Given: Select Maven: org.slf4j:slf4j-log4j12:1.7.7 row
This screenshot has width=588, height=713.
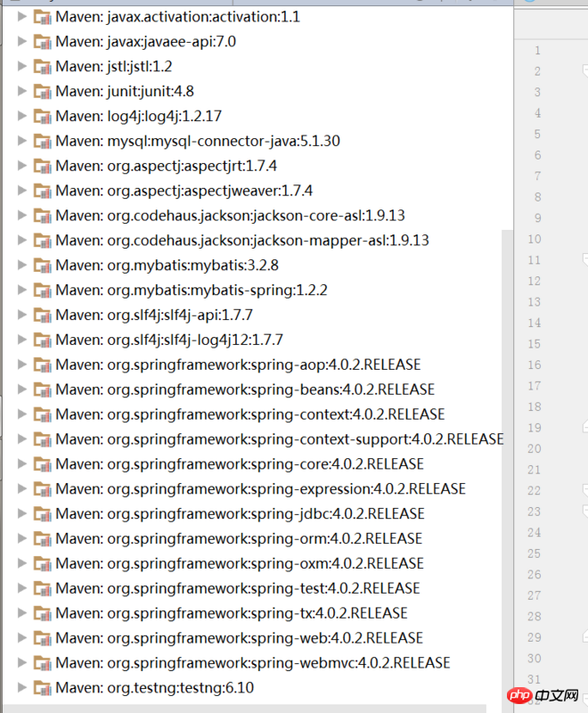Looking at the screenshot, I should 169,340.
